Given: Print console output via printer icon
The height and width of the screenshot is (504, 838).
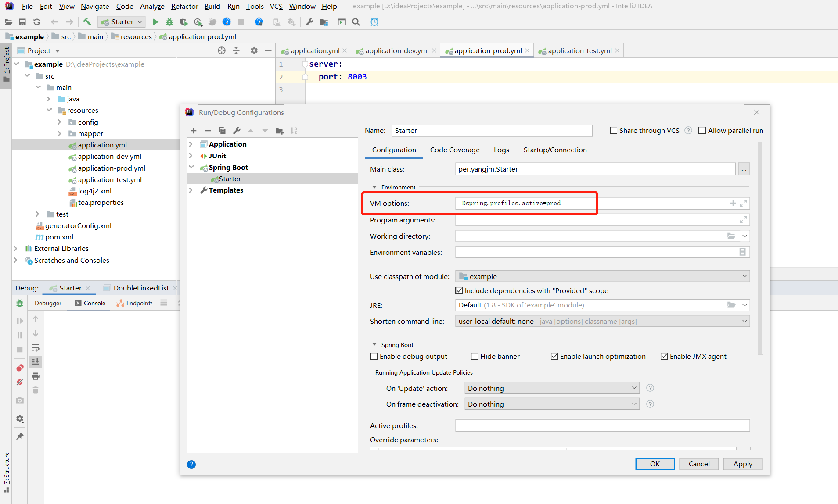Looking at the screenshot, I should tap(36, 376).
